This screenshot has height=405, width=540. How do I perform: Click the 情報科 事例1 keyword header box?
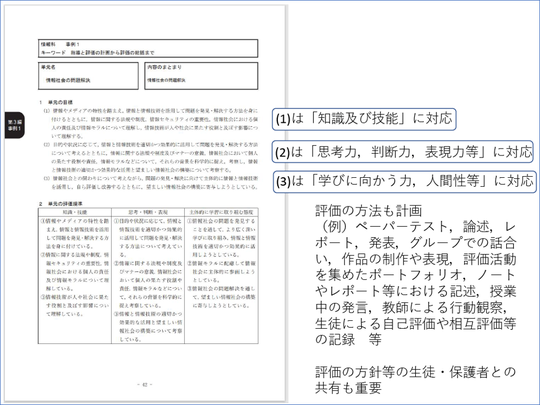pyautogui.click(x=148, y=48)
